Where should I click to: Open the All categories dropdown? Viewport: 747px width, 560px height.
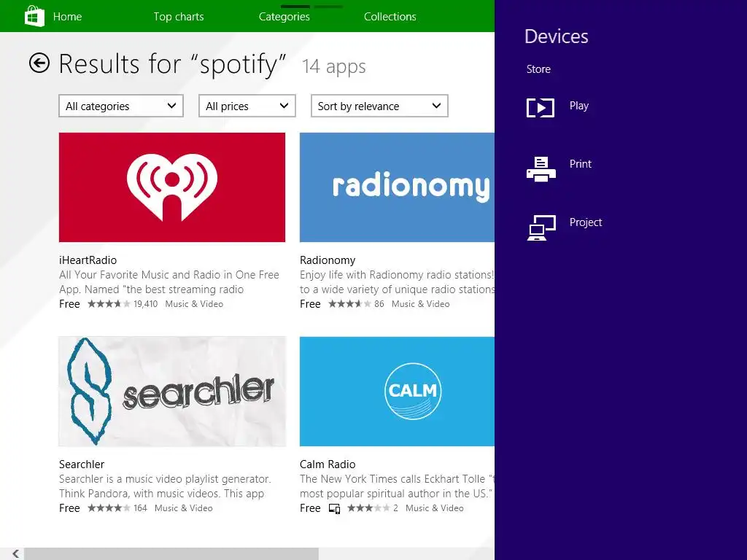[x=121, y=106]
